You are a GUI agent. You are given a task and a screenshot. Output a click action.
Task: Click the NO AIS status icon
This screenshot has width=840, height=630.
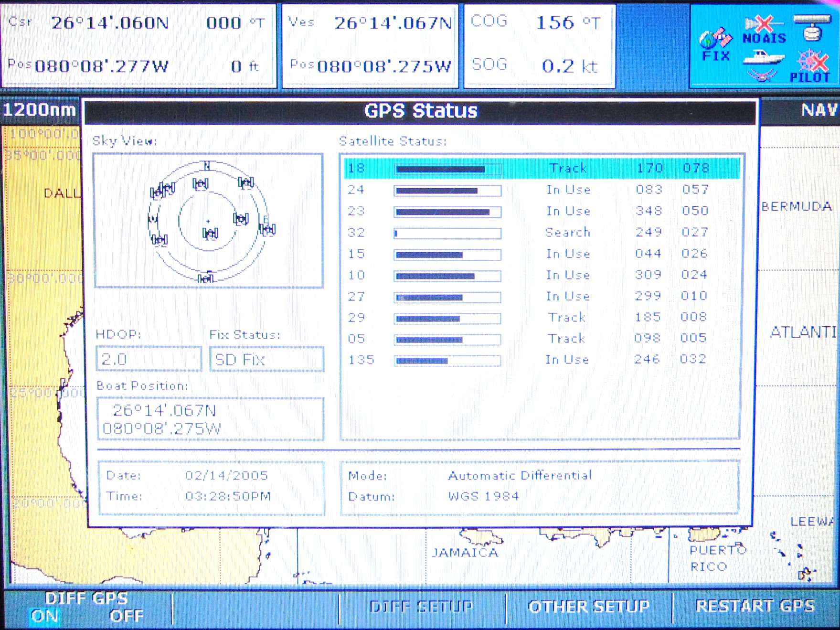(765, 30)
